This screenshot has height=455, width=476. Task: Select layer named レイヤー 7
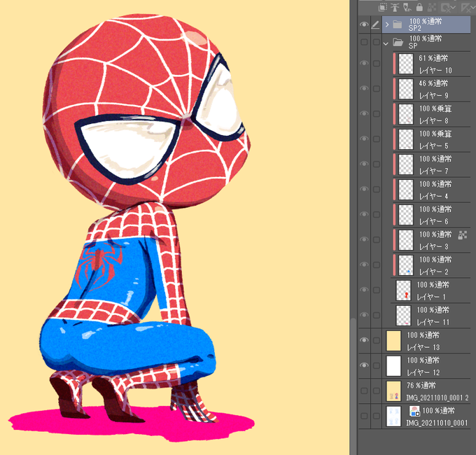click(434, 171)
